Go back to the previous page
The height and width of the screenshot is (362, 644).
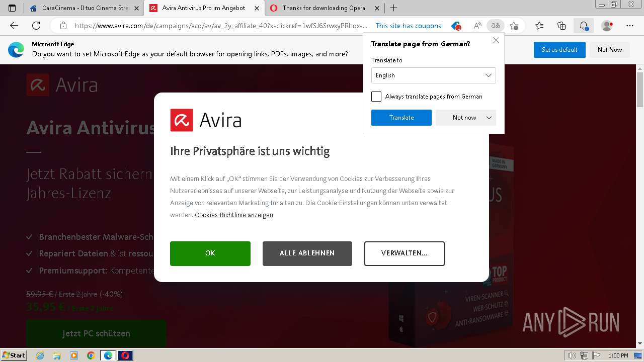(14, 26)
